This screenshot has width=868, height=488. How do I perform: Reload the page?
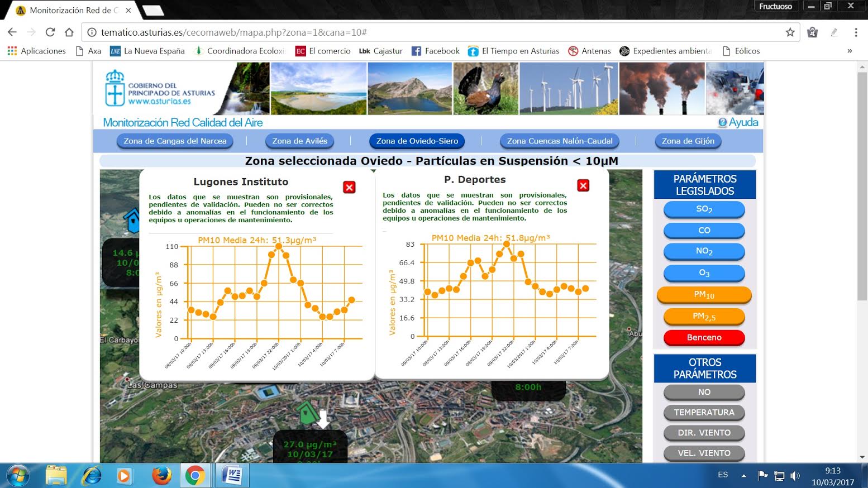click(x=50, y=32)
